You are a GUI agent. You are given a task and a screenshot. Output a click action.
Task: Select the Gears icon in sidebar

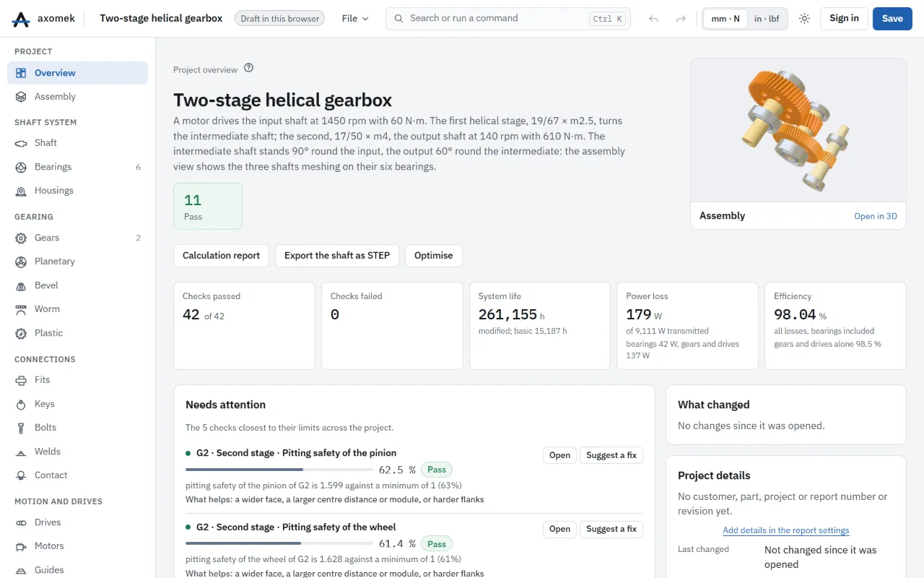[21, 238]
